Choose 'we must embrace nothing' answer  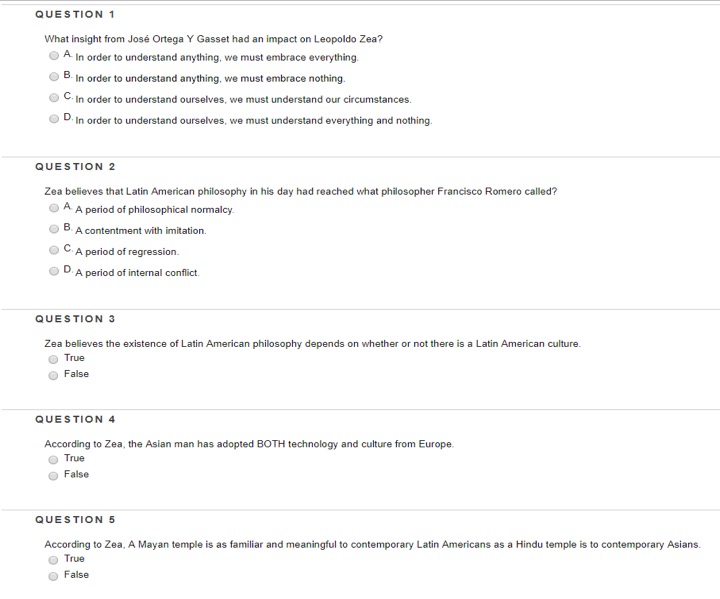pos(54,77)
